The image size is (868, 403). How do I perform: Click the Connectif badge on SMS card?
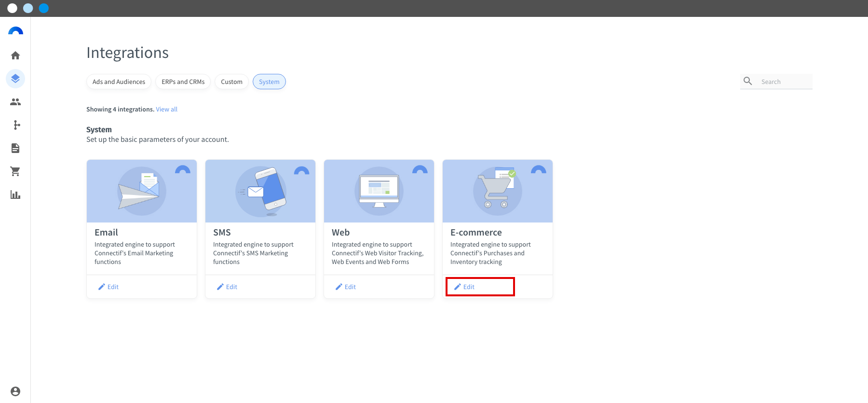point(301,169)
